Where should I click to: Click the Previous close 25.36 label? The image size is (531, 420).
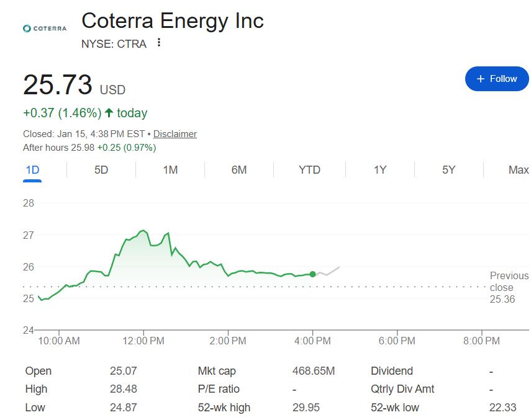pyautogui.click(x=509, y=287)
